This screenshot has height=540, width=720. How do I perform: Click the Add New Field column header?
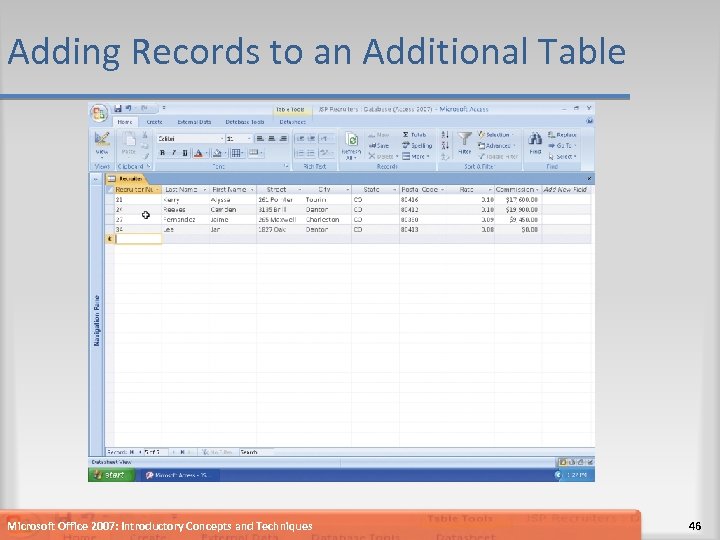point(566,190)
